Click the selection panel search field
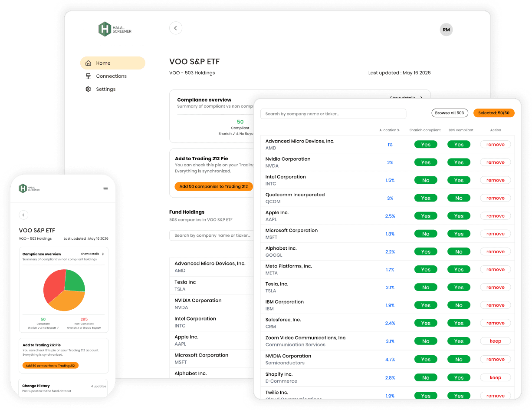Screen dimensions: 532x410 333,114
